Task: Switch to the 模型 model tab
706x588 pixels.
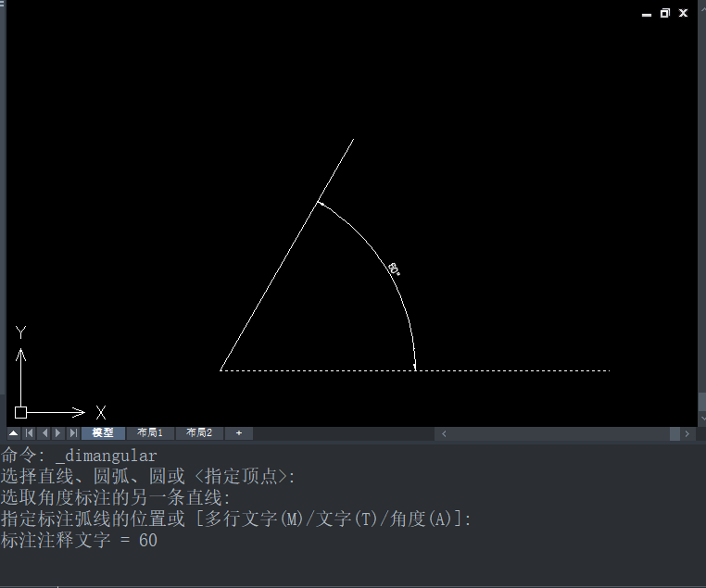Action: click(x=103, y=432)
